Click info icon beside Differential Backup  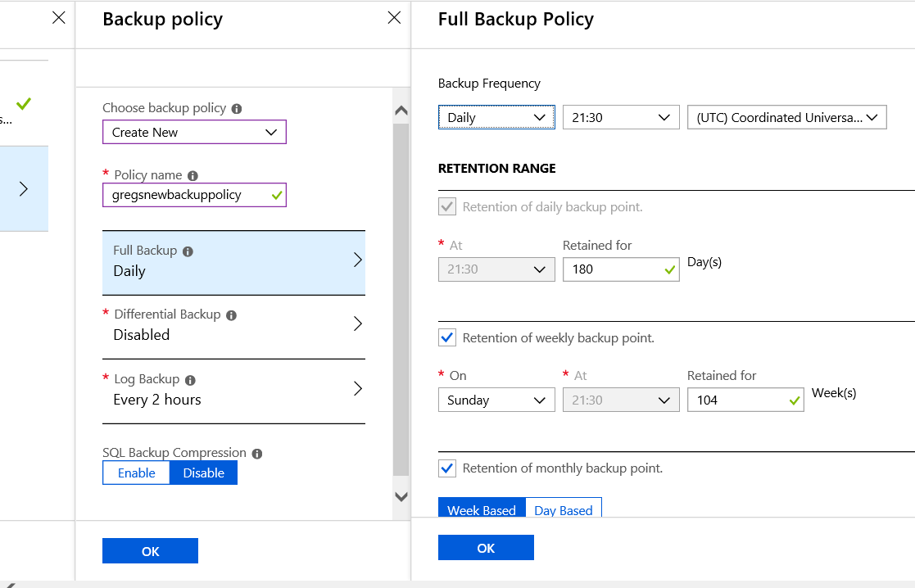pyautogui.click(x=231, y=315)
